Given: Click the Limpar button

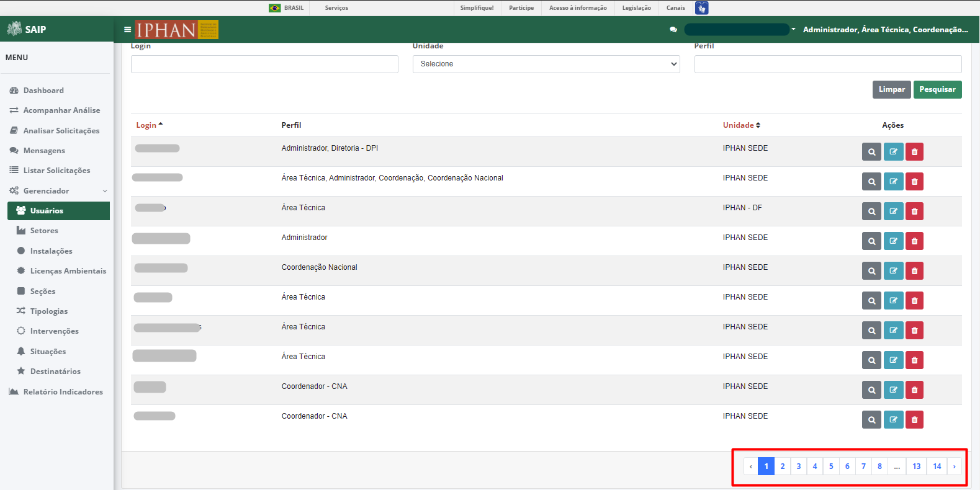Looking at the screenshot, I should tap(892, 89).
